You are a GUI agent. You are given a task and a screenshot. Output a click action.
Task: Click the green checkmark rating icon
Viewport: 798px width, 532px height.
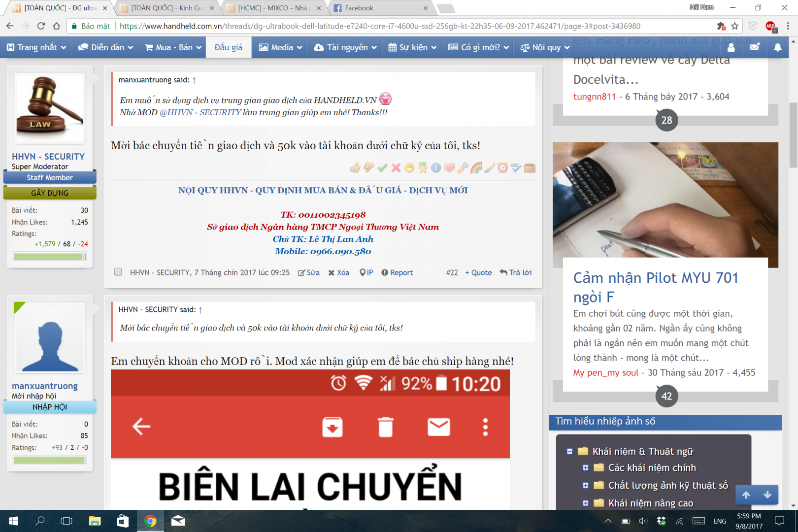(382, 168)
